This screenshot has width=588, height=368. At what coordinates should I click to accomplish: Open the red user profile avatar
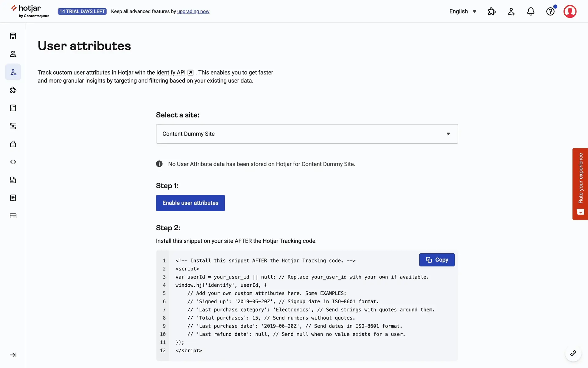[x=570, y=11]
